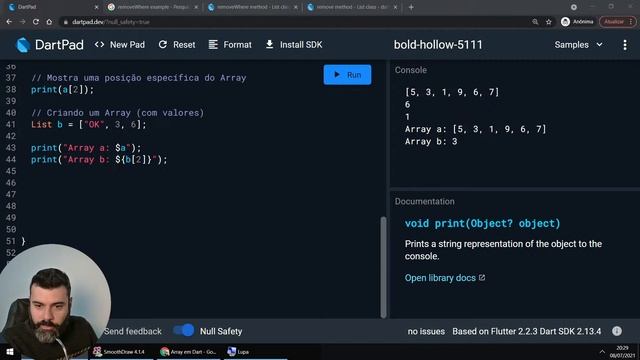Show hidden system tray icons
This screenshot has width=640, height=360.
pos(602,351)
